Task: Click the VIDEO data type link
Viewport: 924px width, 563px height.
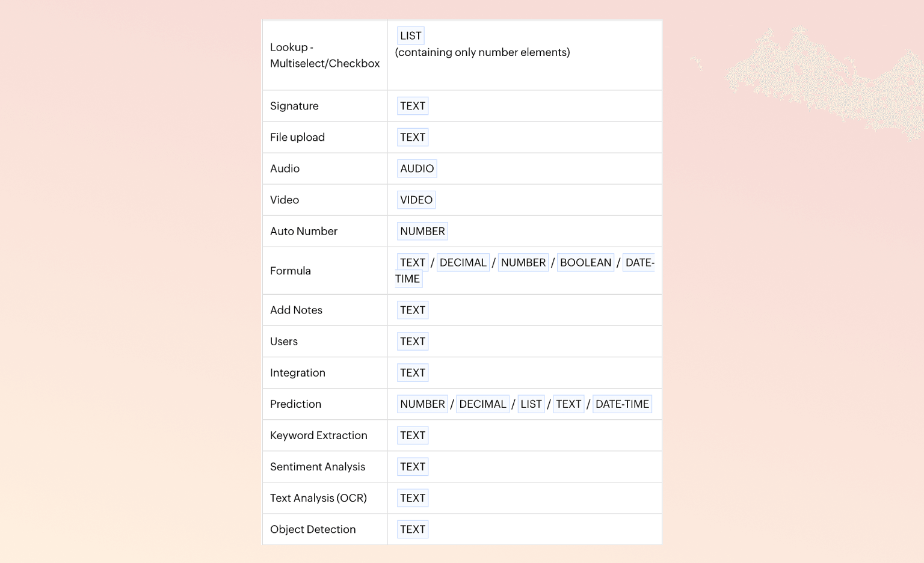Action: click(416, 200)
